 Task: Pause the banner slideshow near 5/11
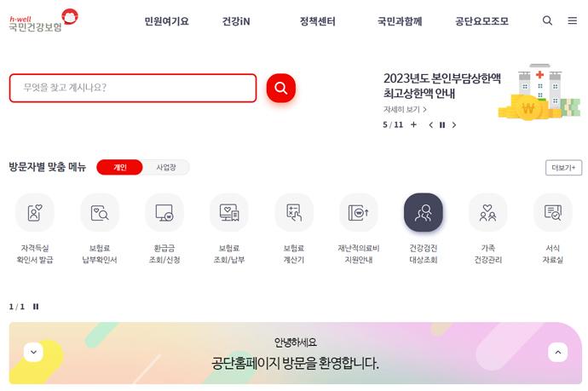point(442,125)
